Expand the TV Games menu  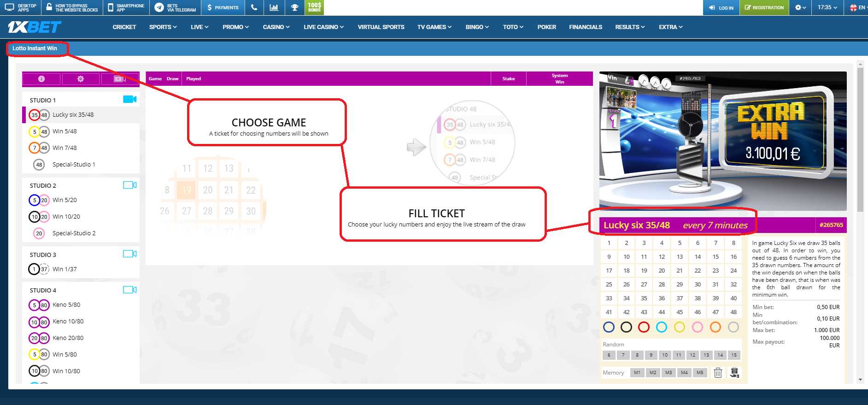pyautogui.click(x=434, y=27)
